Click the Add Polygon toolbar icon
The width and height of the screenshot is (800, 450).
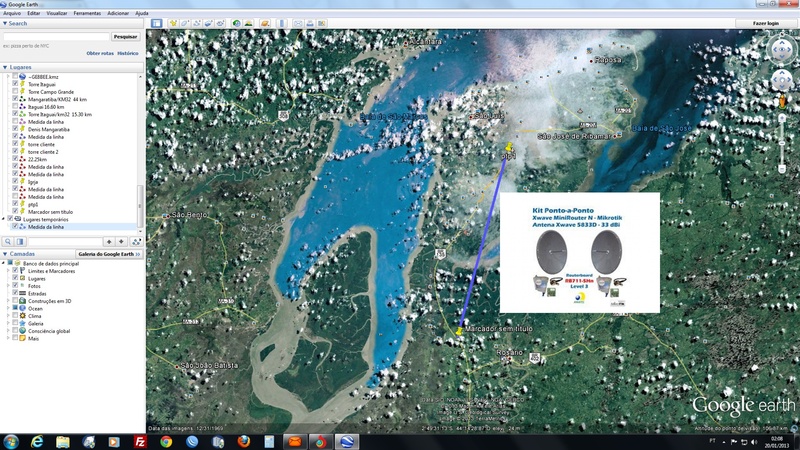point(185,23)
